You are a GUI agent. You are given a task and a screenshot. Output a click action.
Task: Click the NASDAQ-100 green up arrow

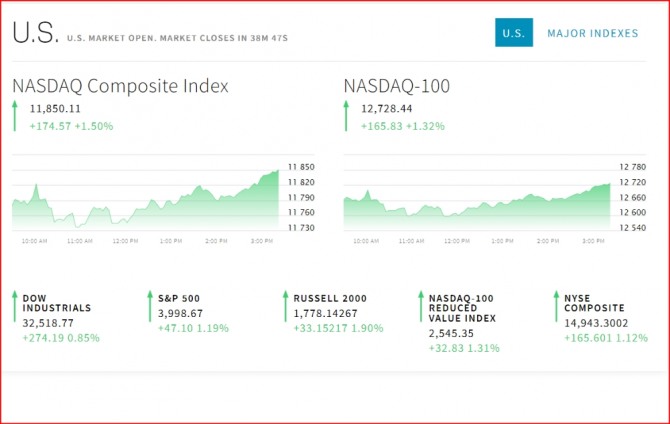coord(347,116)
